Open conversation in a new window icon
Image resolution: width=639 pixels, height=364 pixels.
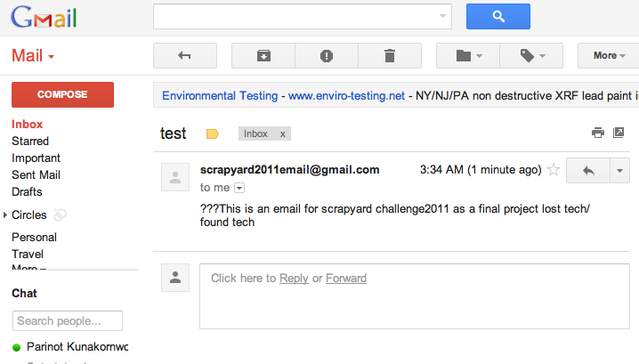[619, 133]
